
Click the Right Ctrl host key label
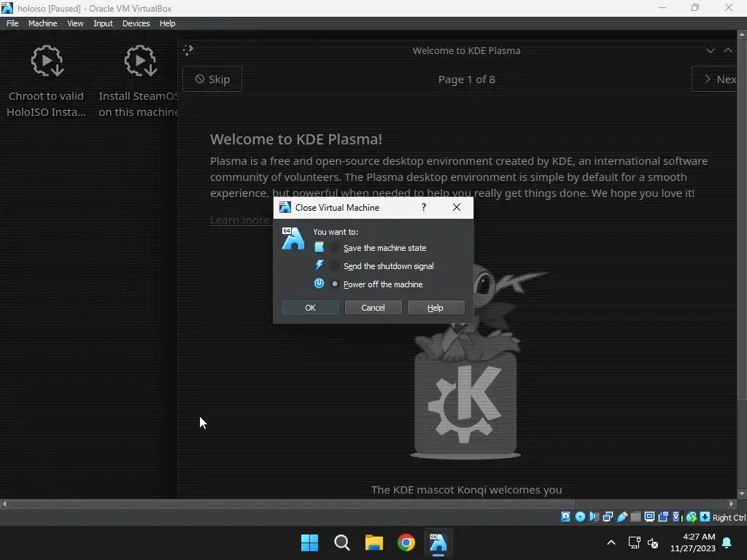pyautogui.click(x=729, y=518)
